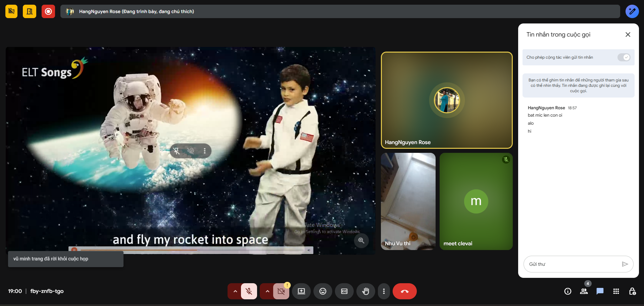Click the 18:57 message timestamp

572,108
